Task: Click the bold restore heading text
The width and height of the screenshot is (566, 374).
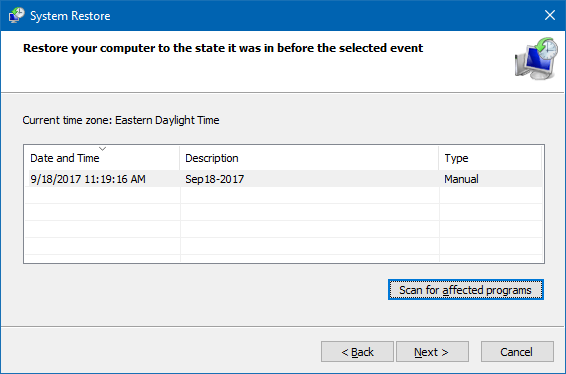Action: (223, 48)
